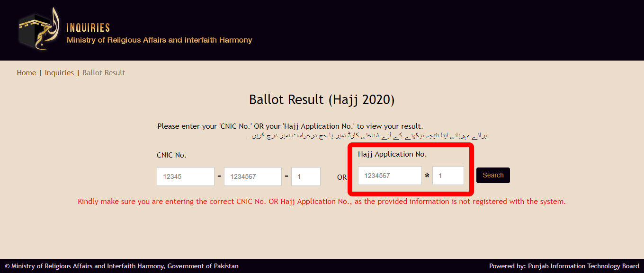Click the asterisk between Hajj application fields
Screen dimensions: 644x273
(427, 176)
